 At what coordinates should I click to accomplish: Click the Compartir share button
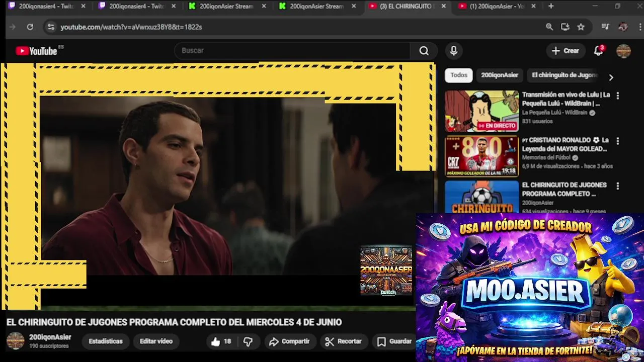point(289,342)
